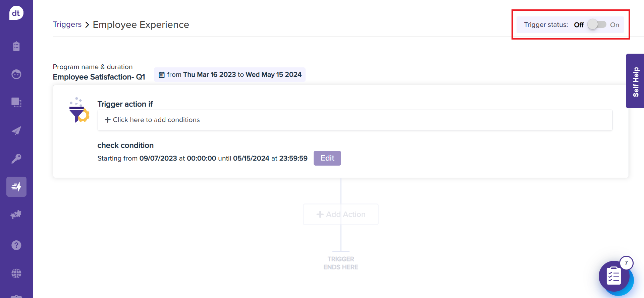
Task: Click the Employee Satisfaction- Q1 program name
Action: point(99,77)
